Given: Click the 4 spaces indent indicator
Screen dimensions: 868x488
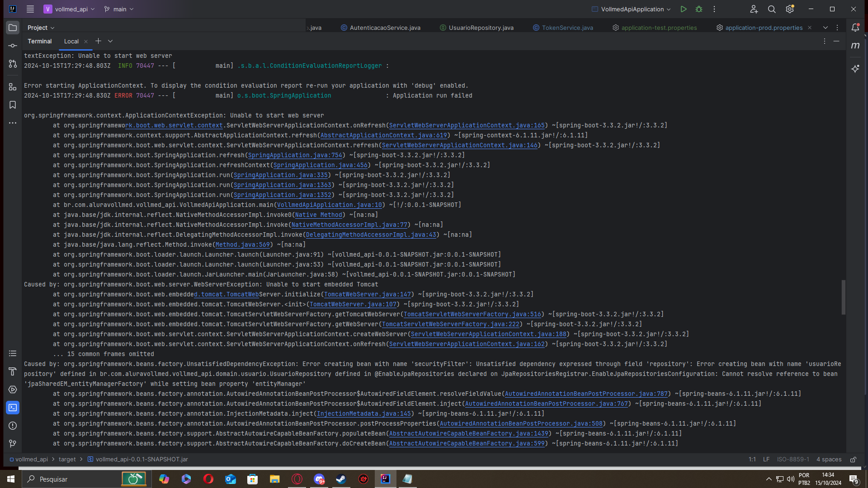Looking at the screenshot, I should point(829,459).
